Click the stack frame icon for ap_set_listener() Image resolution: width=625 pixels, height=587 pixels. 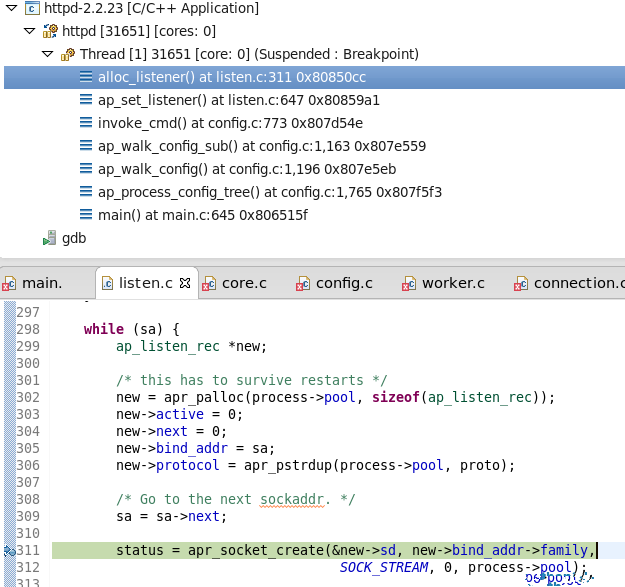pos(86,99)
